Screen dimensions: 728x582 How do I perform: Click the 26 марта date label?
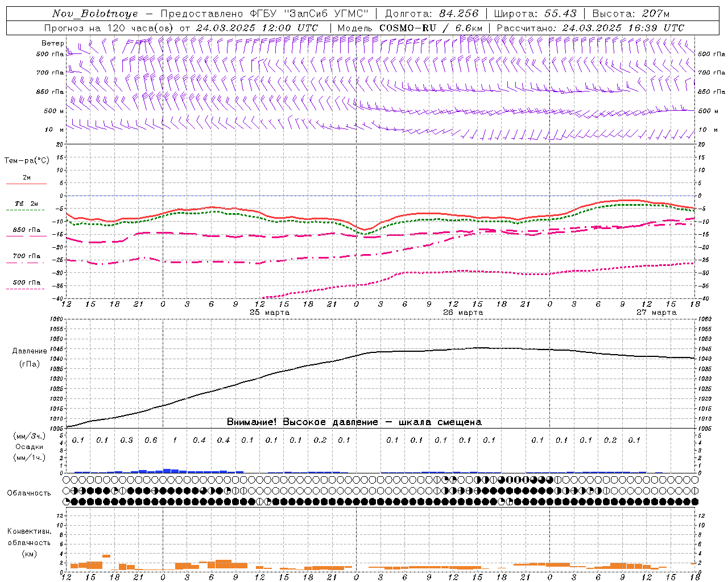coord(463,313)
